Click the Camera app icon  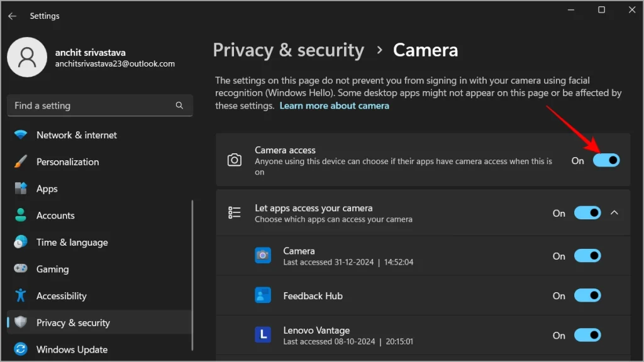point(263,255)
